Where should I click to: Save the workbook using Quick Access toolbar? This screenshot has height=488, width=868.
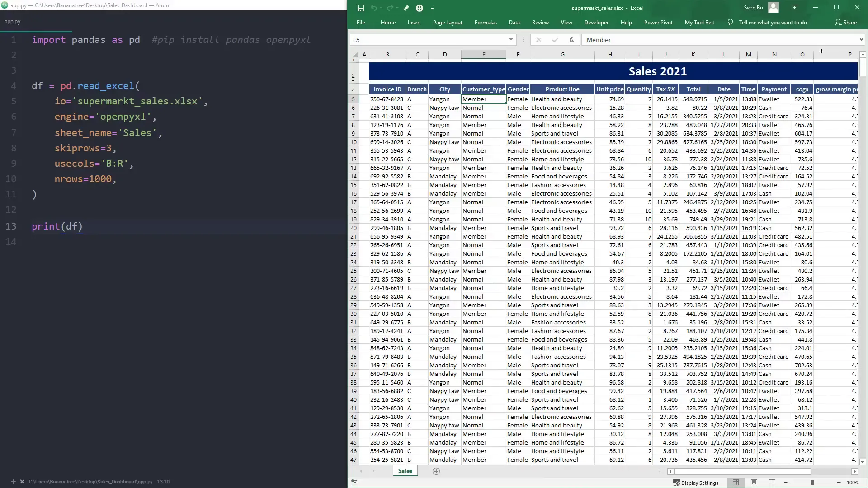tap(360, 8)
